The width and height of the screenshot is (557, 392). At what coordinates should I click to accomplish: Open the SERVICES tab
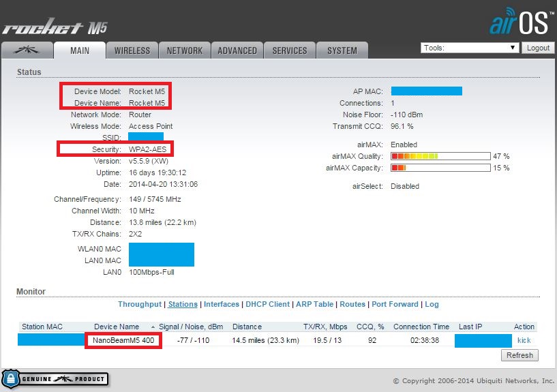(290, 50)
